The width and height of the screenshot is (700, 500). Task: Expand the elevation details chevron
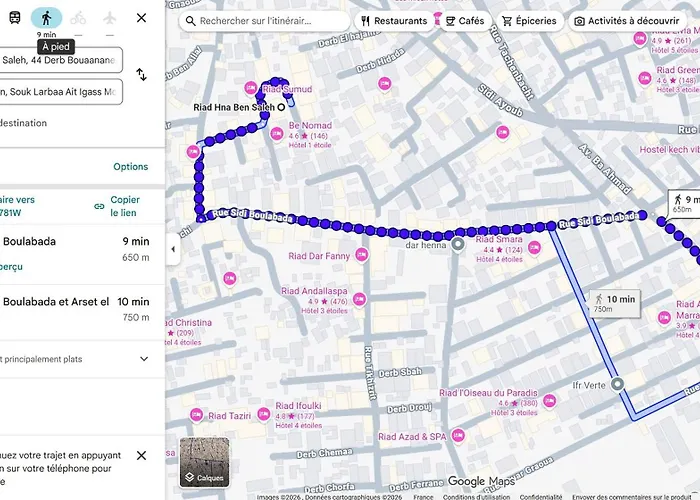click(x=143, y=359)
